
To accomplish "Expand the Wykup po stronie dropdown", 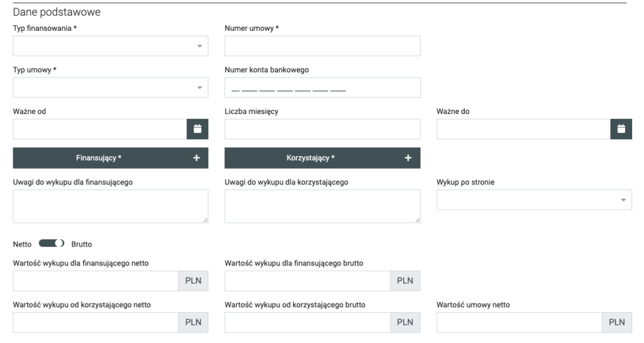I will tap(534, 200).
